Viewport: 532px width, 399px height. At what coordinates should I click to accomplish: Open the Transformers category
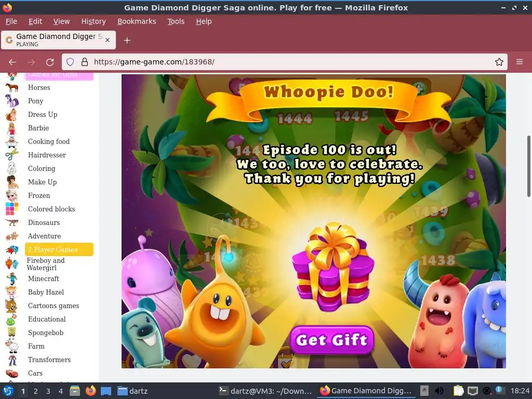[49, 360]
